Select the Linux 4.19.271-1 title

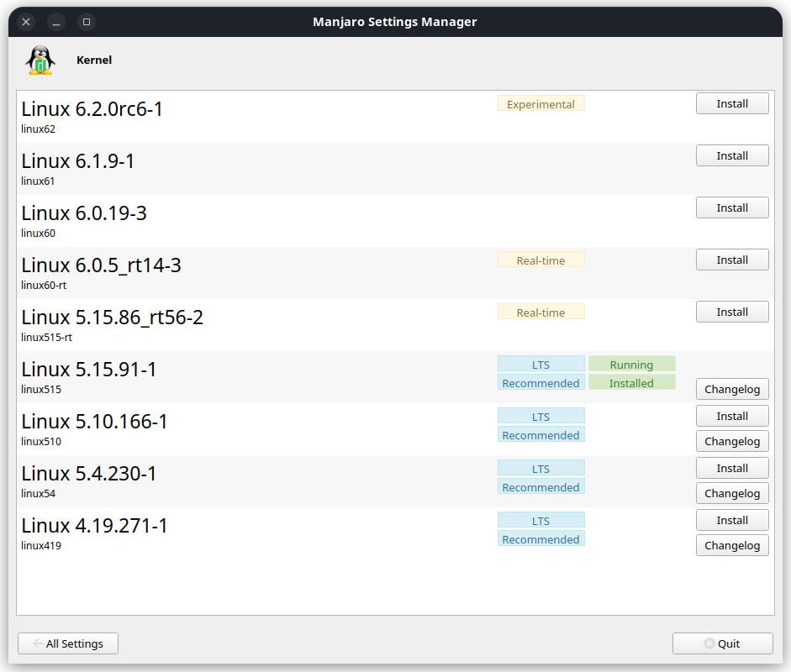94,526
